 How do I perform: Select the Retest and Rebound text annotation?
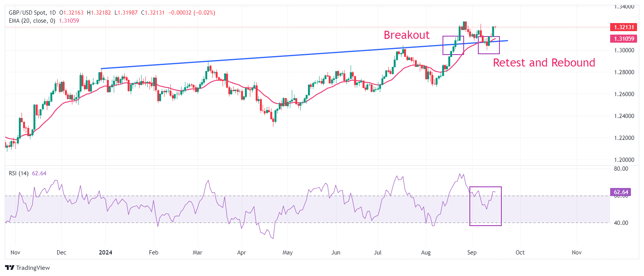point(544,63)
